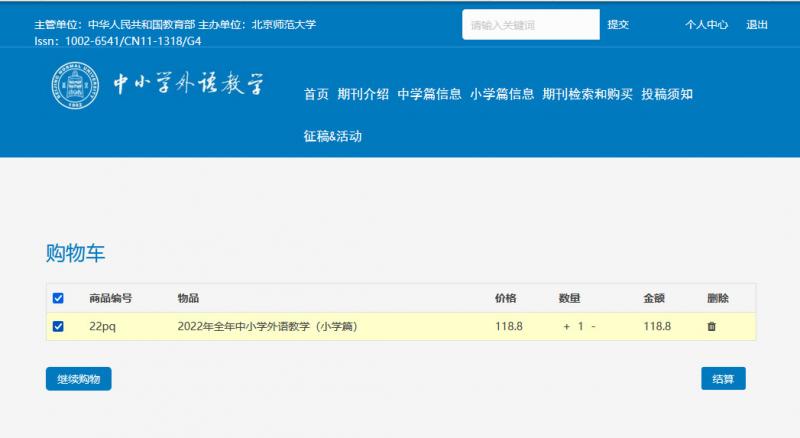Open 投稿须知 navigation item
Viewport: 800px width, 438px height.
667,94
